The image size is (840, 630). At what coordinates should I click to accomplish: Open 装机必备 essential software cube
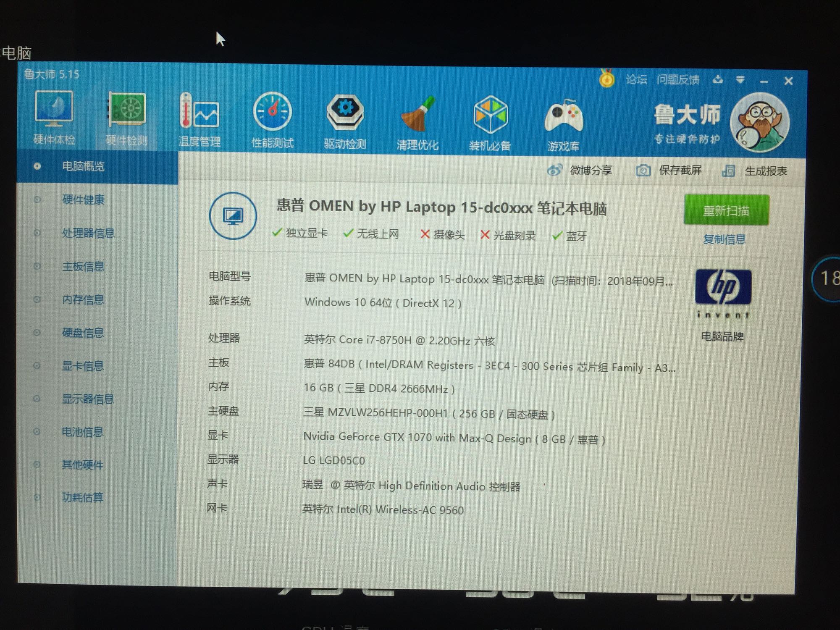[490, 124]
